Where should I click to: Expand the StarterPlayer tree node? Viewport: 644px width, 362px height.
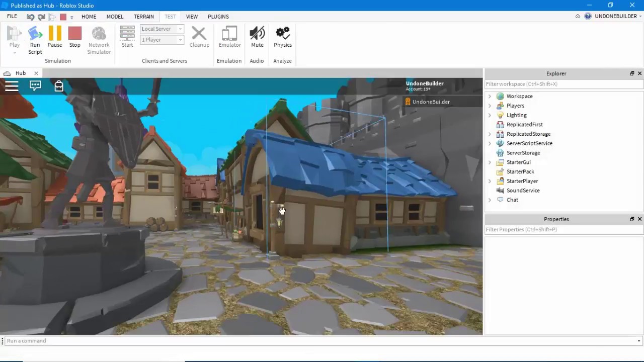point(490,181)
